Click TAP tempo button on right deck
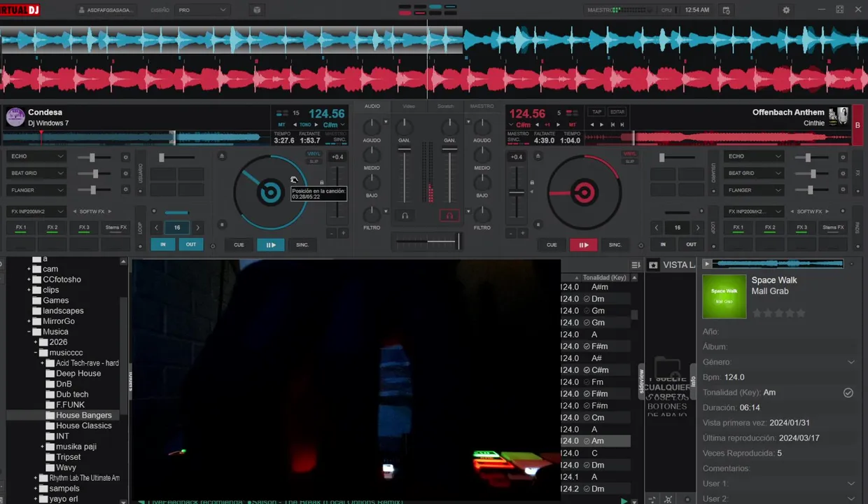This screenshot has height=504, width=868. [x=596, y=112]
